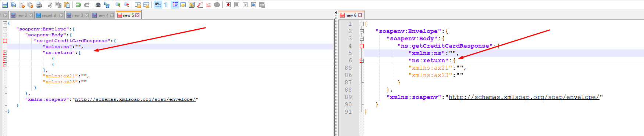Toggle the Word Wrap toolbar button
Screen dimensions: 644x136
157,5
